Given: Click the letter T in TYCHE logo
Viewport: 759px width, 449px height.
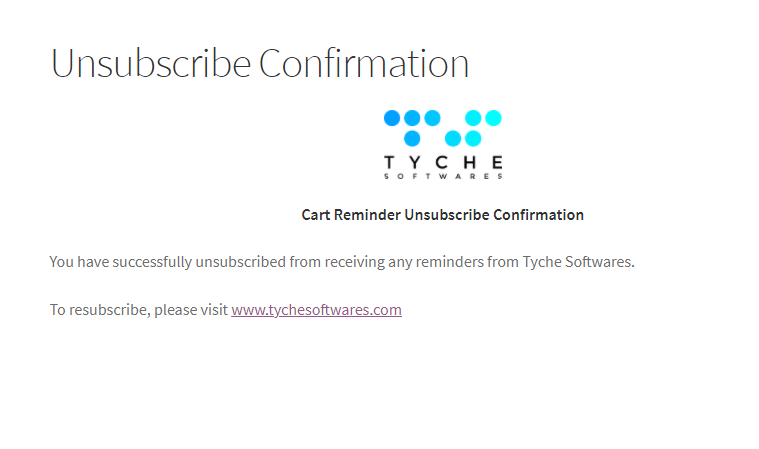Looking at the screenshot, I should coord(389,163).
